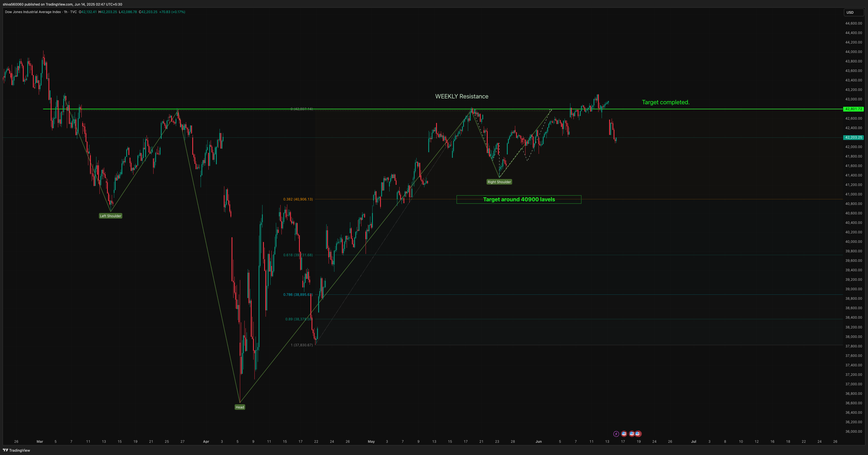Open the USD currency selector
The image size is (868, 455).
854,13
